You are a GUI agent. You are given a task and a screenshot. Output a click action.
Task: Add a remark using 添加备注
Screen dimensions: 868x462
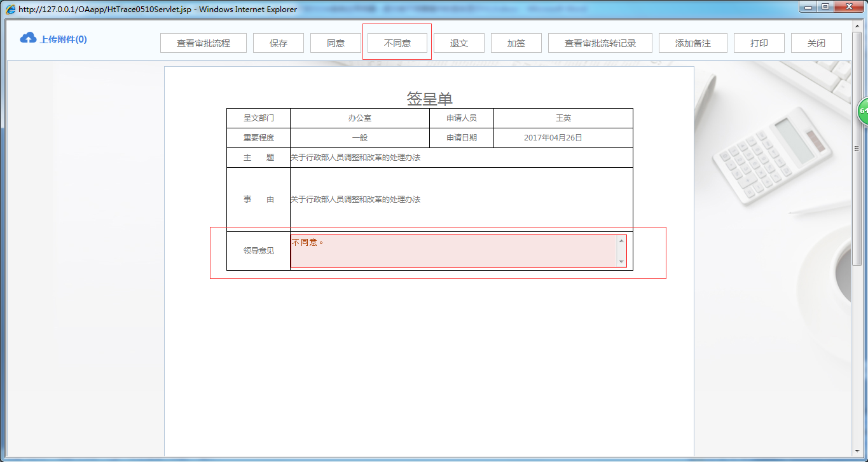tap(692, 43)
